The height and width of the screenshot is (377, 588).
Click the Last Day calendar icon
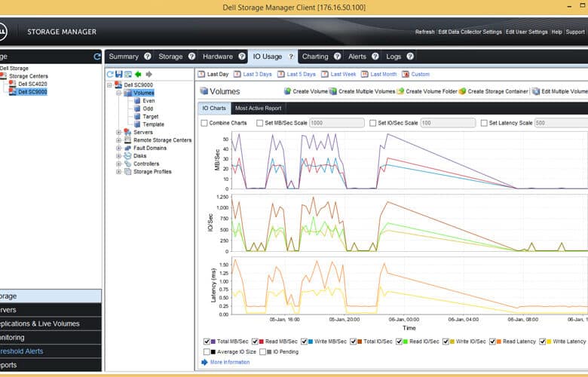coord(201,74)
